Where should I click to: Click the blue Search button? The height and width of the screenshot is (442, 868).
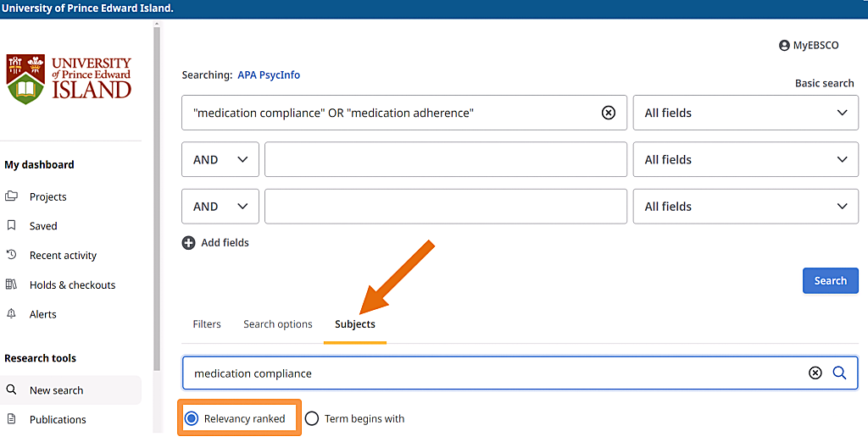830,280
